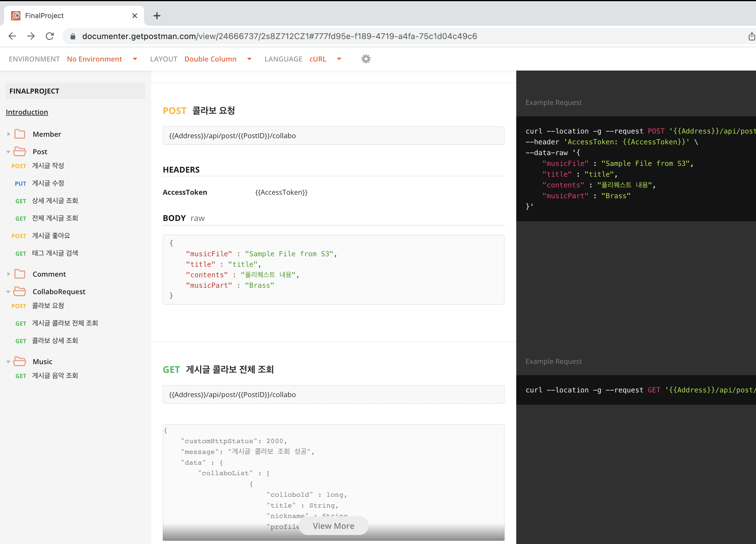Collapse the CollaboRequest folder
This screenshot has height=544, width=756.
tap(8, 292)
